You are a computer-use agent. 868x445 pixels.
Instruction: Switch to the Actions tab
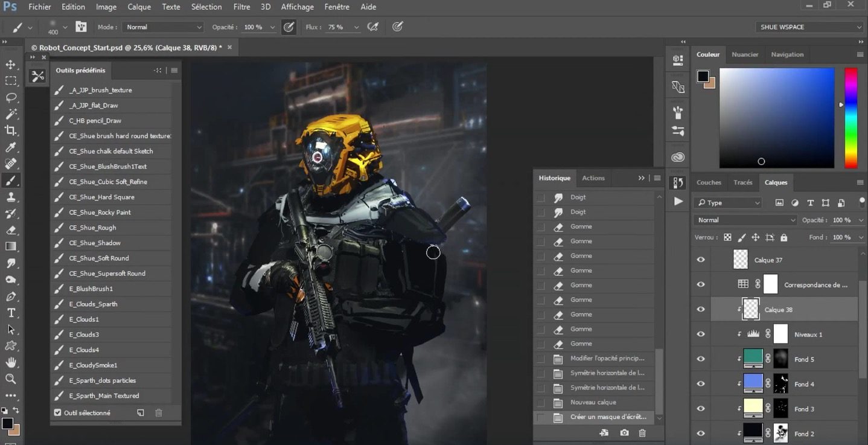point(593,178)
